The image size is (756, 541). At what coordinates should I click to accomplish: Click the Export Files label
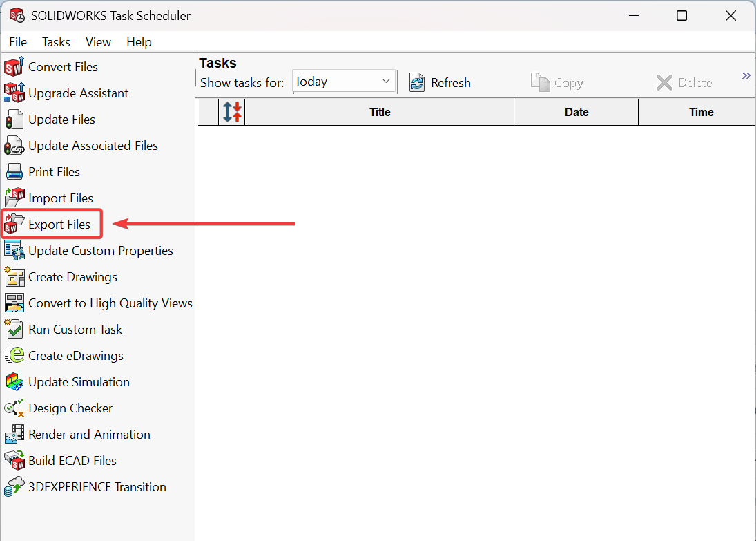tap(59, 225)
